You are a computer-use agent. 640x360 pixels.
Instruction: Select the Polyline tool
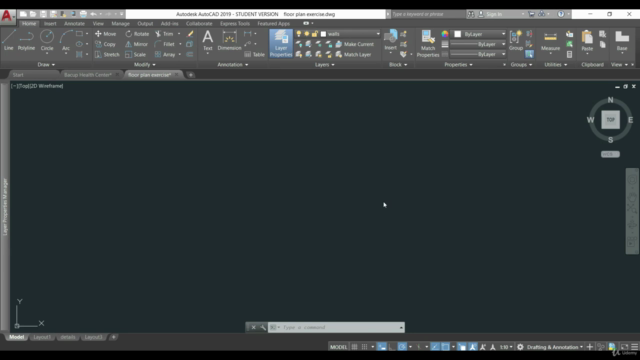[26, 40]
